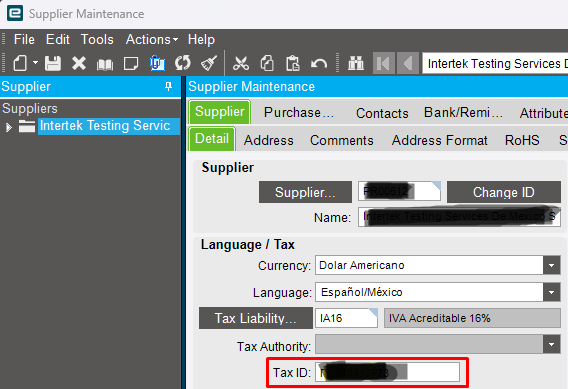Image resolution: width=568 pixels, height=389 pixels.
Task: Open the Edit menu
Action: (58, 39)
